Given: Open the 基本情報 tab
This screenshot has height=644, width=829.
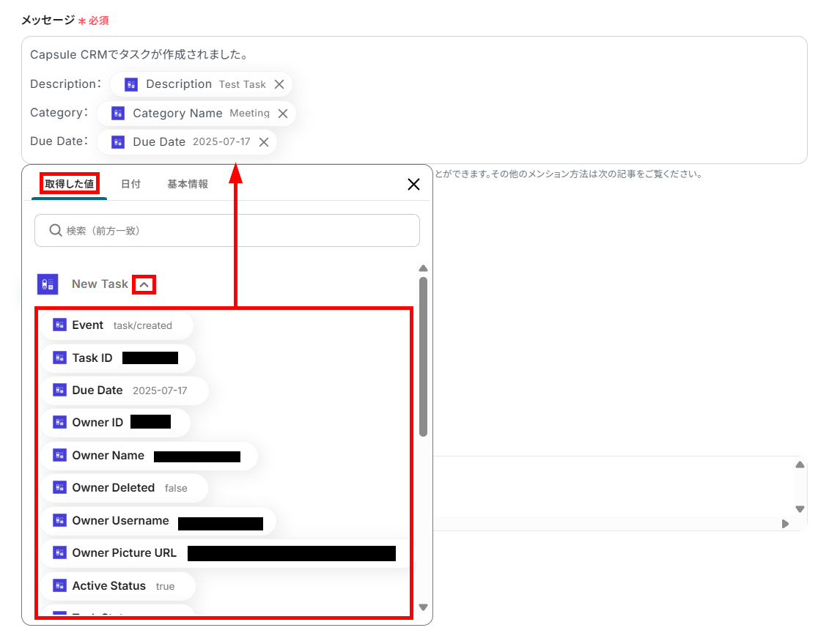Looking at the screenshot, I should point(188,184).
